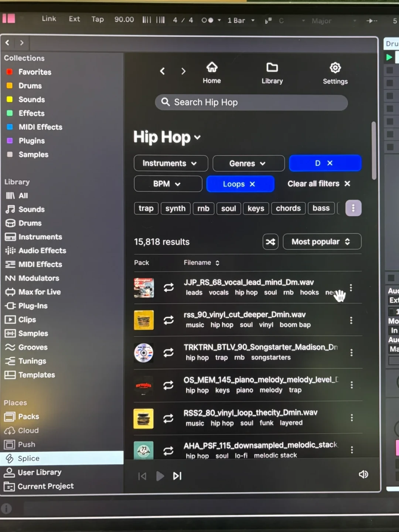Screen dimensions: 399x532
Task: Open options menu for rss_90_vinyl_cut_deeper_Dmin.wav
Action: coord(351,320)
